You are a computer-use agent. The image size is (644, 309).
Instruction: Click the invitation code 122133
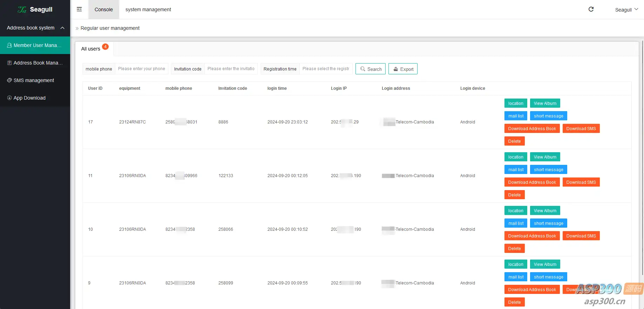tap(226, 176)
